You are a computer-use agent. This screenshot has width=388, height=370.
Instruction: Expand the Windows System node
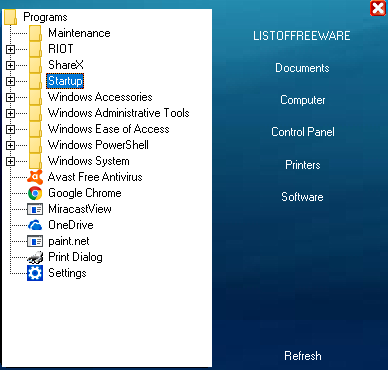click(x=10, y=161)
